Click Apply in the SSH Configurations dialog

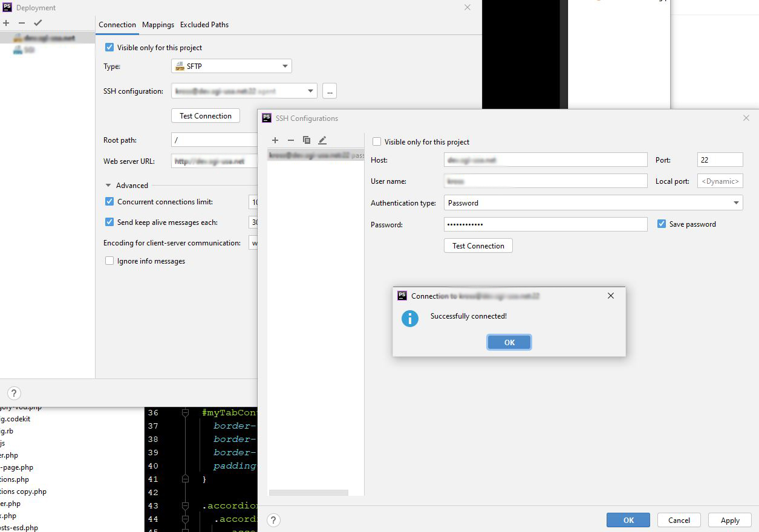[x=730, y=520]
